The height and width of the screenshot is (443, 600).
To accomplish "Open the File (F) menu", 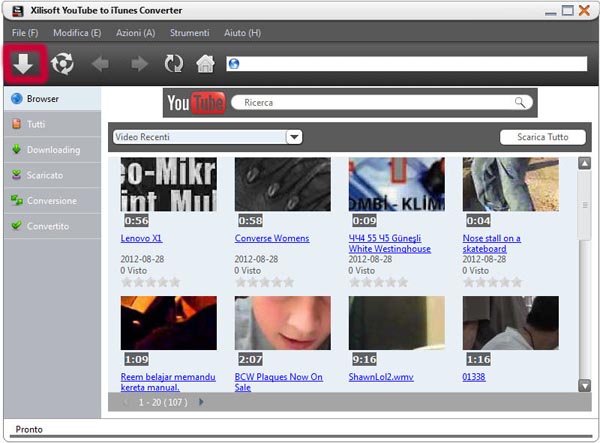I will (x=25, y=33).
